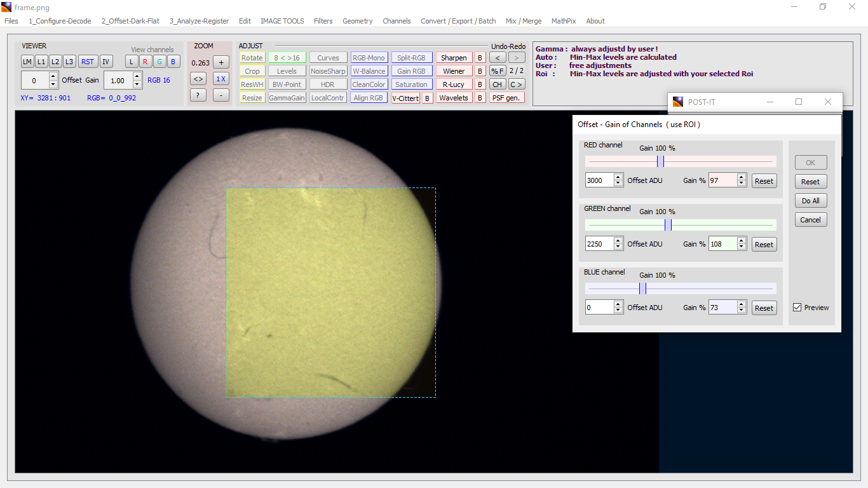View only the blue B channel

[173, 62]
